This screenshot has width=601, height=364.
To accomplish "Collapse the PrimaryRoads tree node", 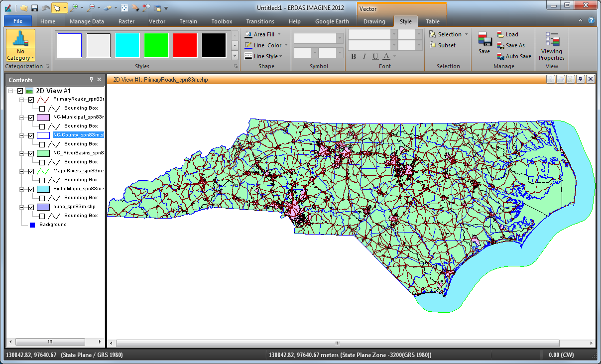I will 22,100.
